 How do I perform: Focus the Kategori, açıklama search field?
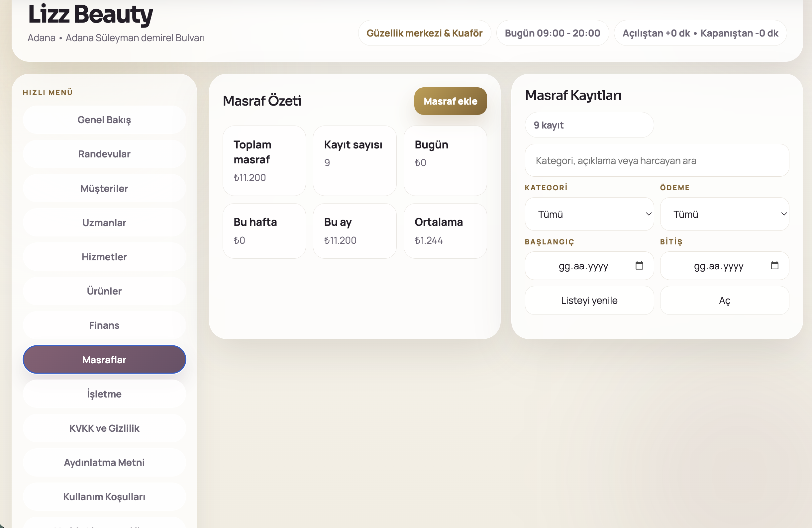coord(657,160)
